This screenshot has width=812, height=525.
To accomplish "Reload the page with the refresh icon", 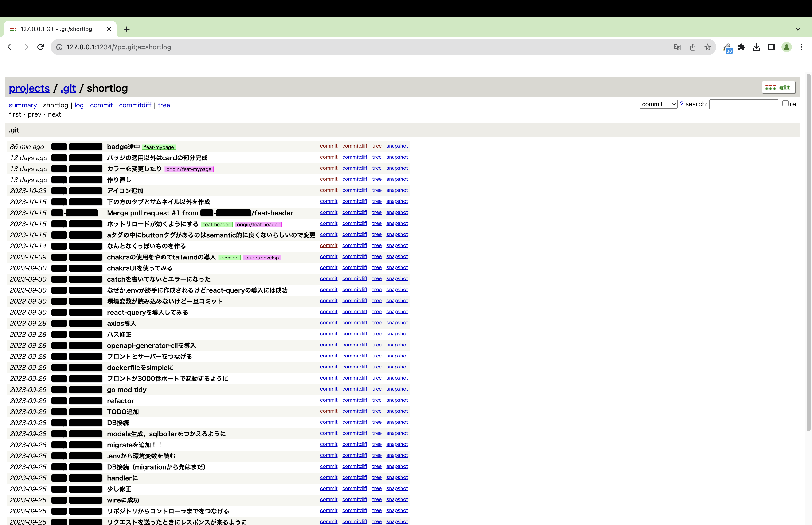I will [x=40, y=47].
